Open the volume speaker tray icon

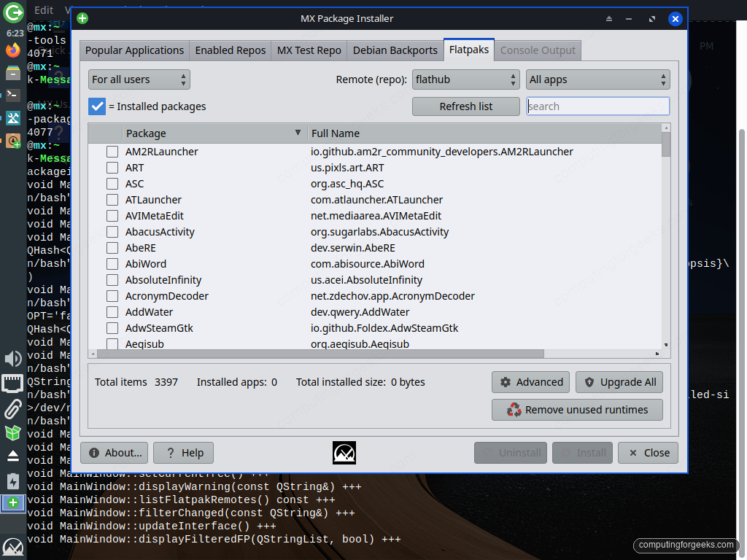13,359
